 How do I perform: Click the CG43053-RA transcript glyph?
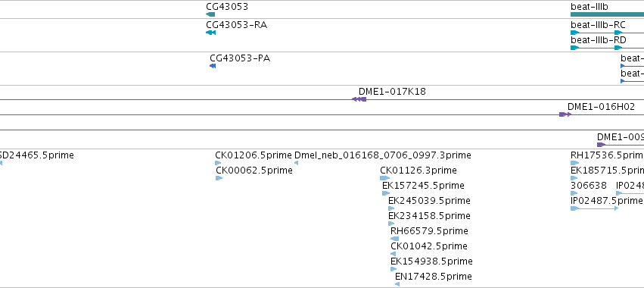[210, 33]
